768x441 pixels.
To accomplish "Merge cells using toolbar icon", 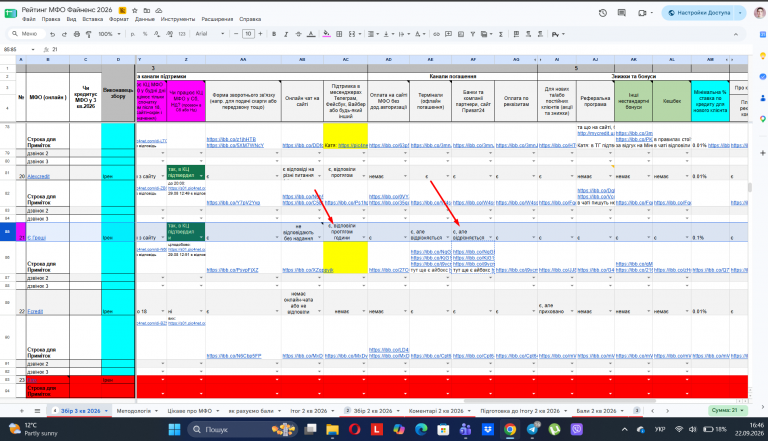I will click(352, 34).
